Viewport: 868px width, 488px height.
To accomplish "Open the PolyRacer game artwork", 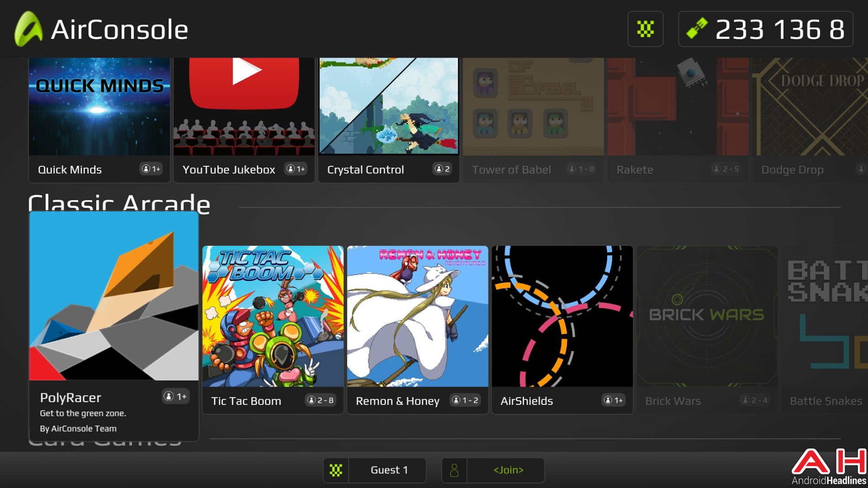I will pos(114,296).
